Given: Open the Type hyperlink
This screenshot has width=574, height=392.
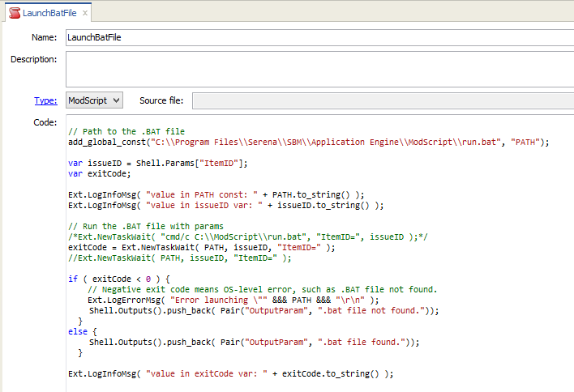Looking at the screenshot, I should tap(45, 100).
